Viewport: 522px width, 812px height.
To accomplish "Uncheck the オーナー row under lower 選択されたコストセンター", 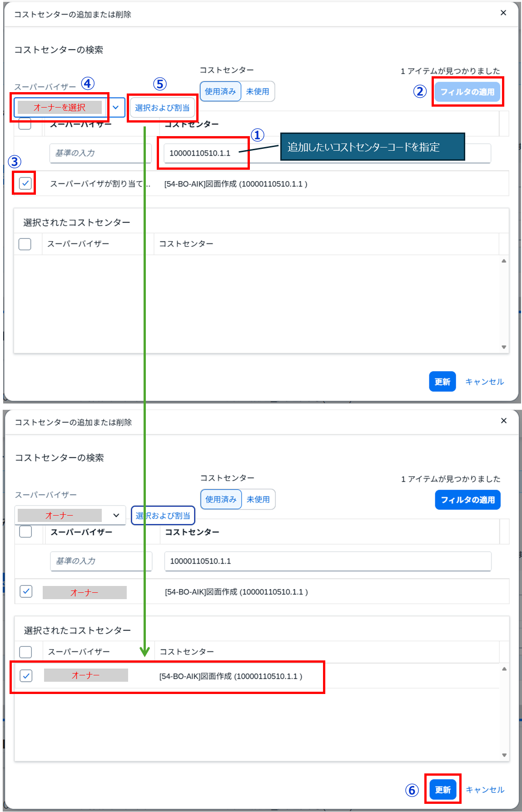I will click(x=26, y=676).
